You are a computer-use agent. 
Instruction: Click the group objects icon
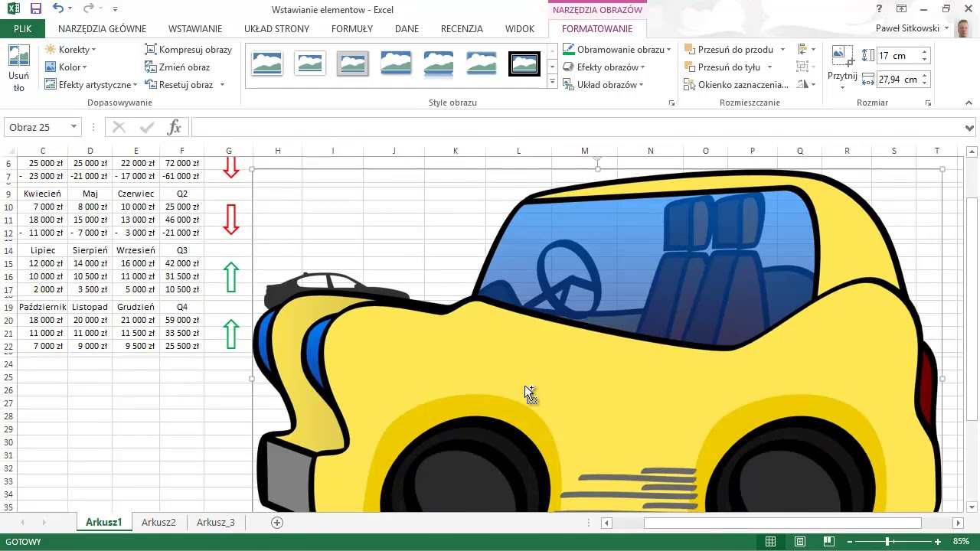[x=803, y=67]
